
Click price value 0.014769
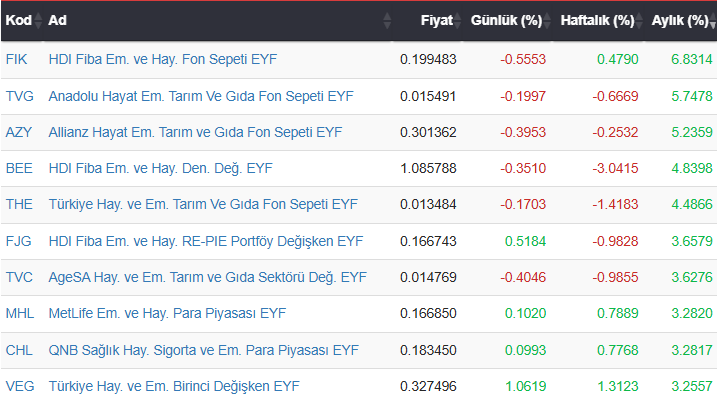coord(428,277)
